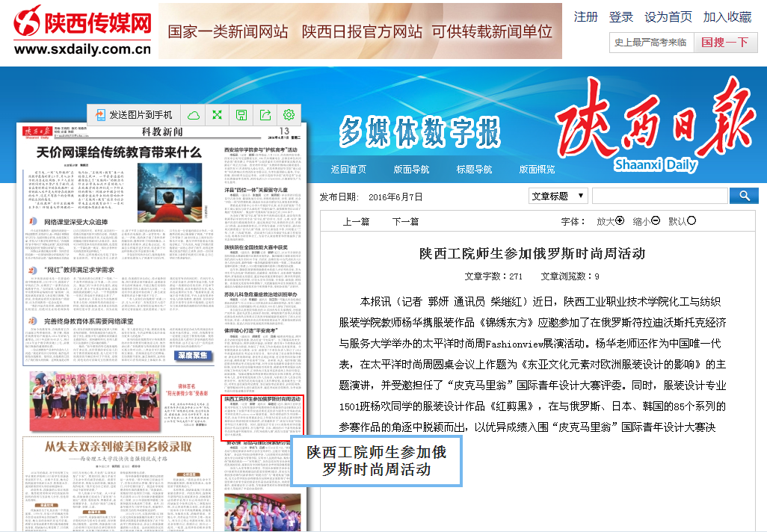767x532 pixels.
Task: Click the red 陕西日报 Shaanxi Daily masthead
Action: point(656,123)
